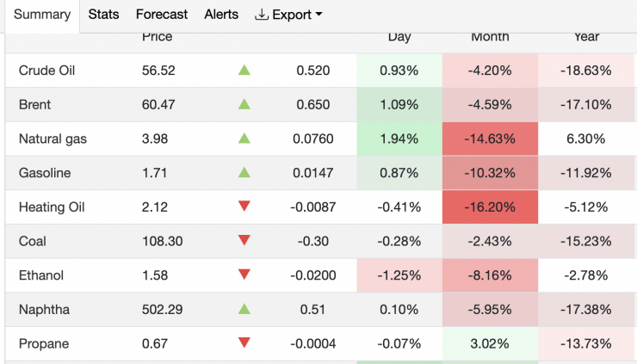Screen dimensions: 637x364
Task: Sort by the Year column header
Action: [586, 37]
